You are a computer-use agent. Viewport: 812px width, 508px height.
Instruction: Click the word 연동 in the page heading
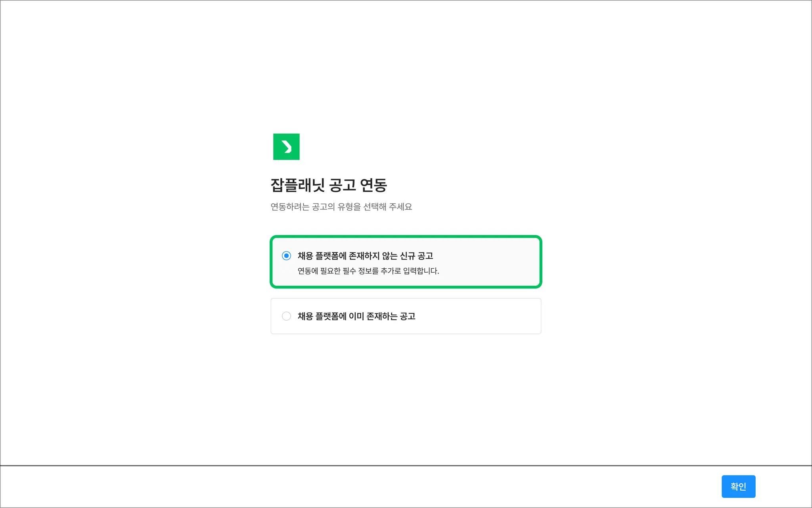(373, 185)
